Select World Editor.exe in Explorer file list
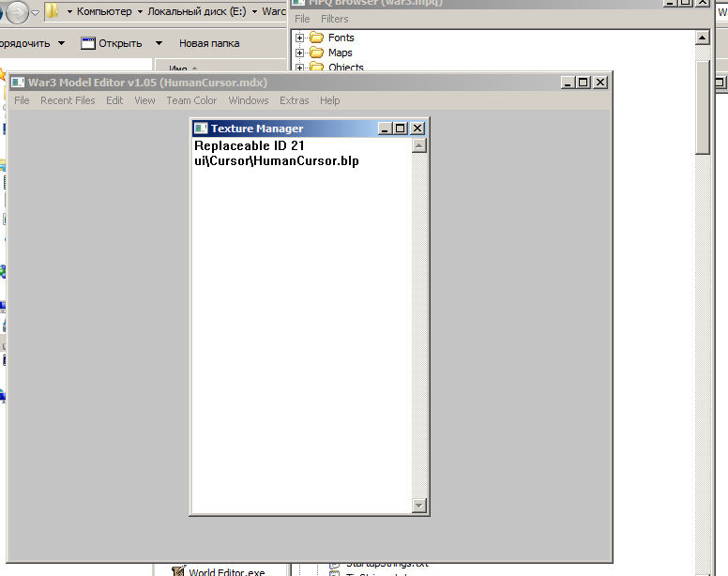The width and height of the screenshot is (728, 576). tap(227, 572)
